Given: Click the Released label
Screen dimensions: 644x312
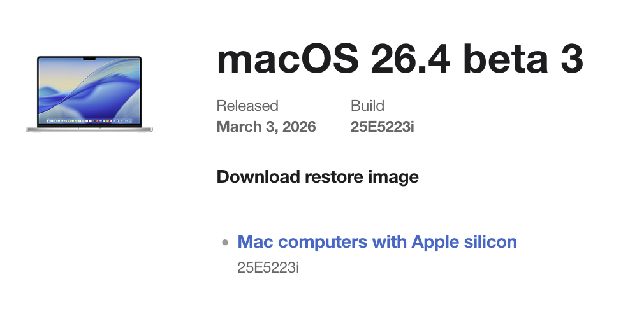Looking at the screenshot, I should point(247,106).
